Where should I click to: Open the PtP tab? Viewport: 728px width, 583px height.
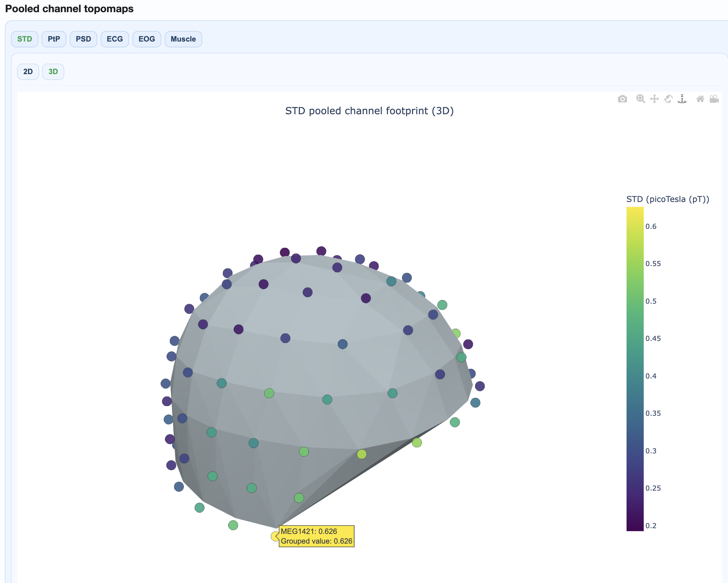[x=54, y=39]
